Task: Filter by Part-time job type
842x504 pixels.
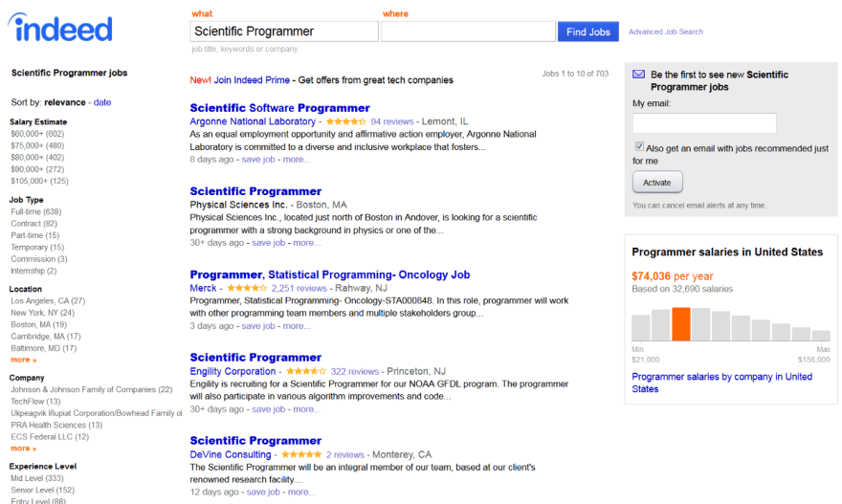Action: coord(34,235)
